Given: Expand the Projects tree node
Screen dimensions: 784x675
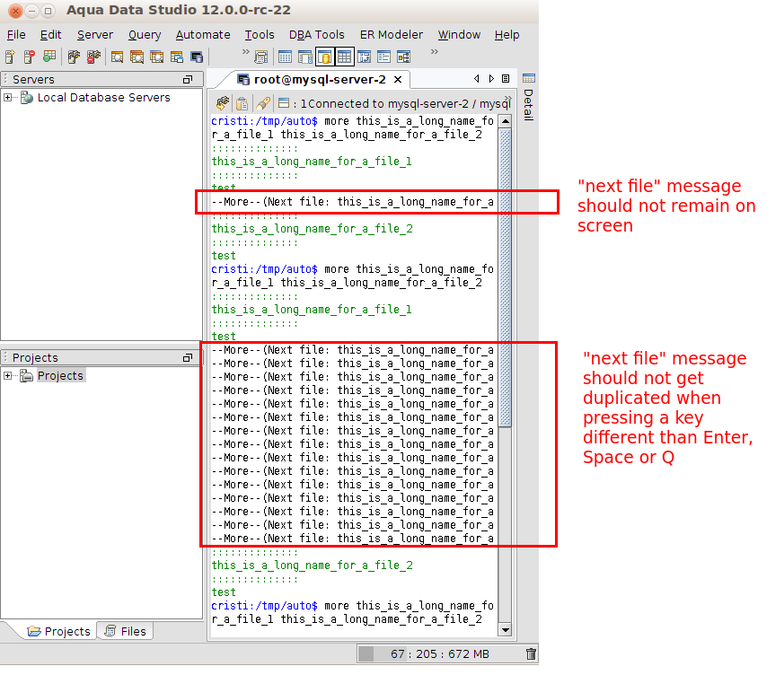Looking at the screenshot, I should coord(7,375).
